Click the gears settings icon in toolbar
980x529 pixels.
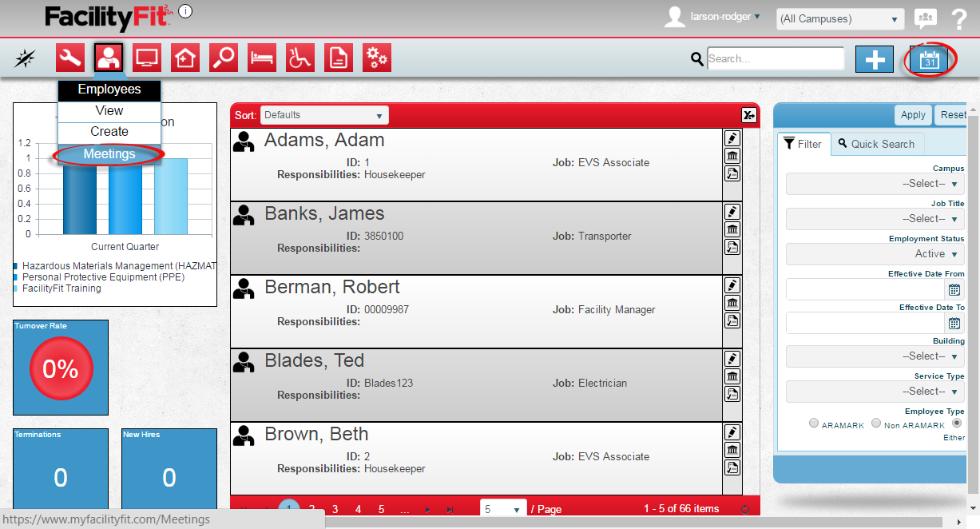pyautogui.click(x=377, y=58)
